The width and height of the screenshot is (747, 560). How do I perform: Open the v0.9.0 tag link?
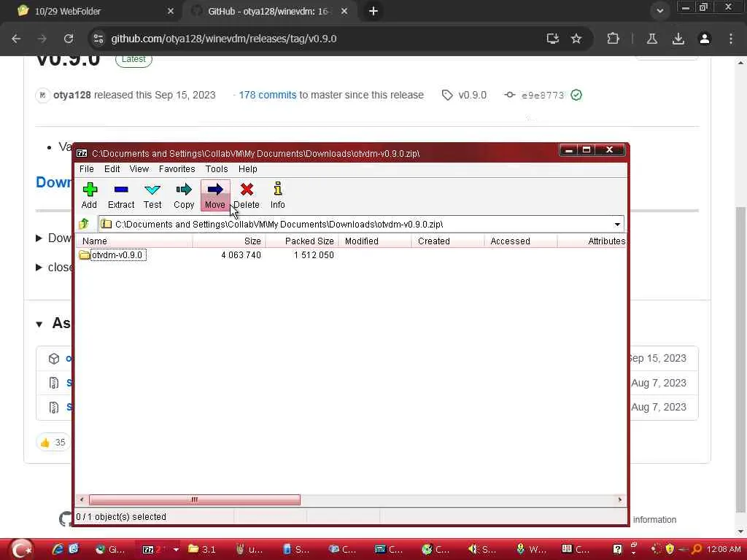click(472, 95)
